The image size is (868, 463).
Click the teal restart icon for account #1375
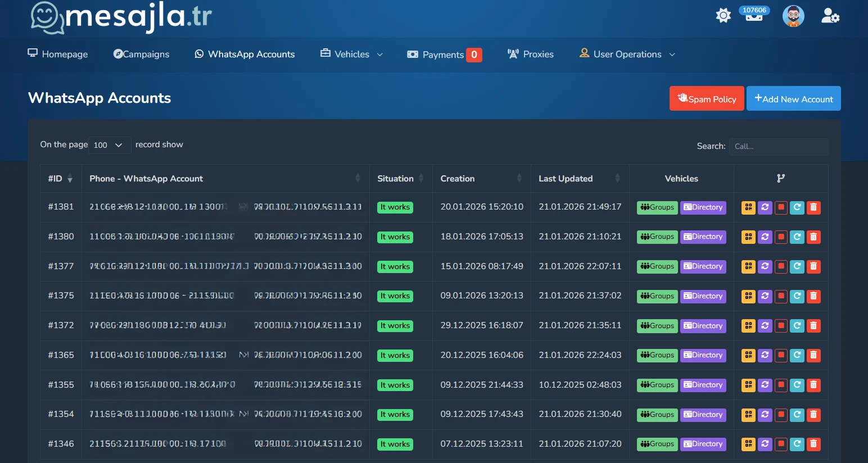point(797,296)
